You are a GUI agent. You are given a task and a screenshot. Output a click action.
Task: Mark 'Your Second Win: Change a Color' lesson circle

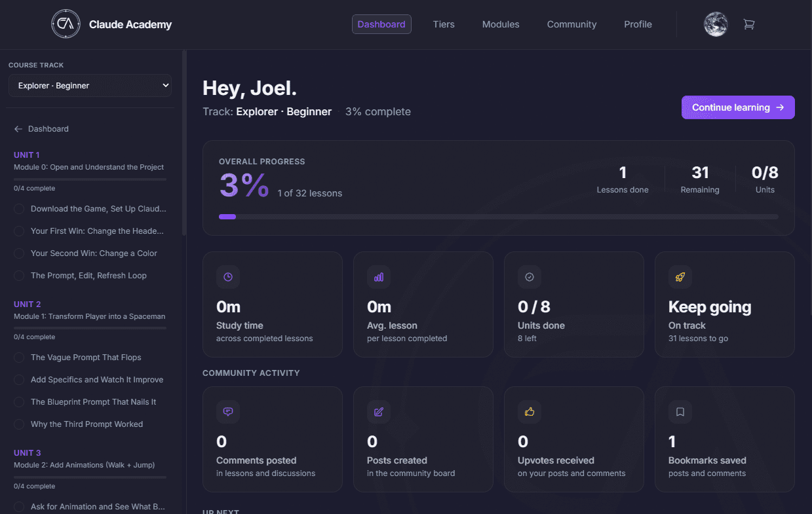(19, 253)
